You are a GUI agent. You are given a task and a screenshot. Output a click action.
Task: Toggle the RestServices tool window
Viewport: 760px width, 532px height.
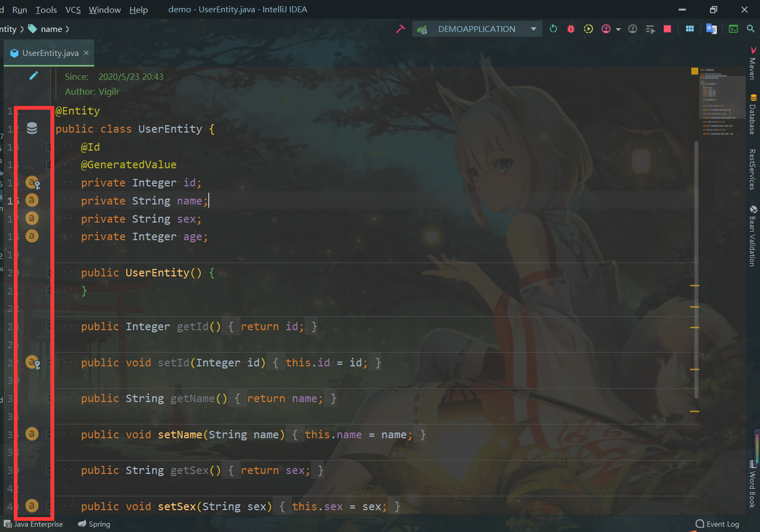click(x=753, y=169)
